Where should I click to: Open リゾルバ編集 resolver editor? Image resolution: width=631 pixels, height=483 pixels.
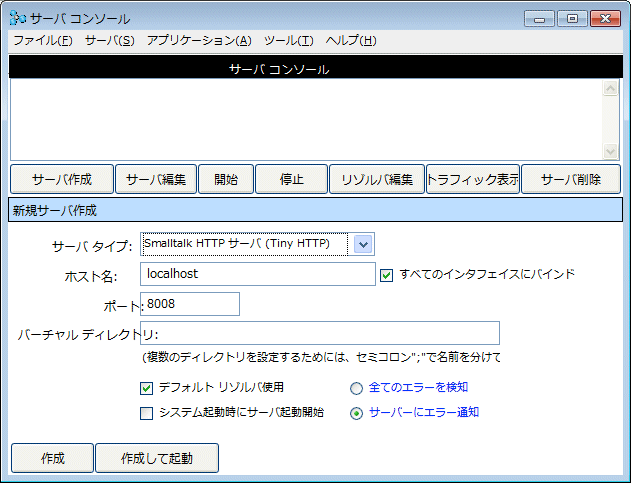[376, 179]
